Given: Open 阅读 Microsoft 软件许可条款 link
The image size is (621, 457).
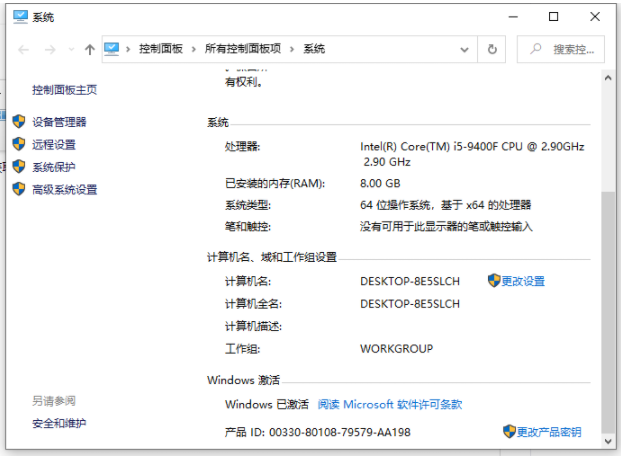Looking at the screenshot, I should click(x=390, y=404).
